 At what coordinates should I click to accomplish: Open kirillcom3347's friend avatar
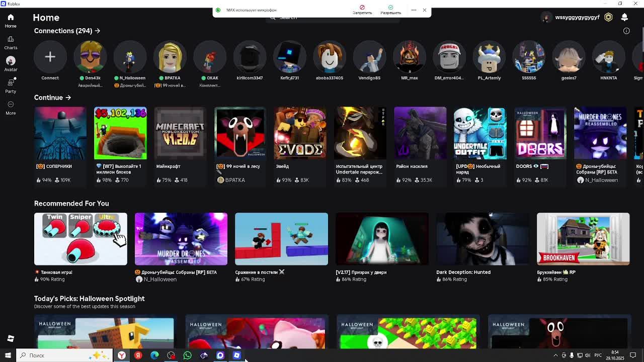click(250, 57)
